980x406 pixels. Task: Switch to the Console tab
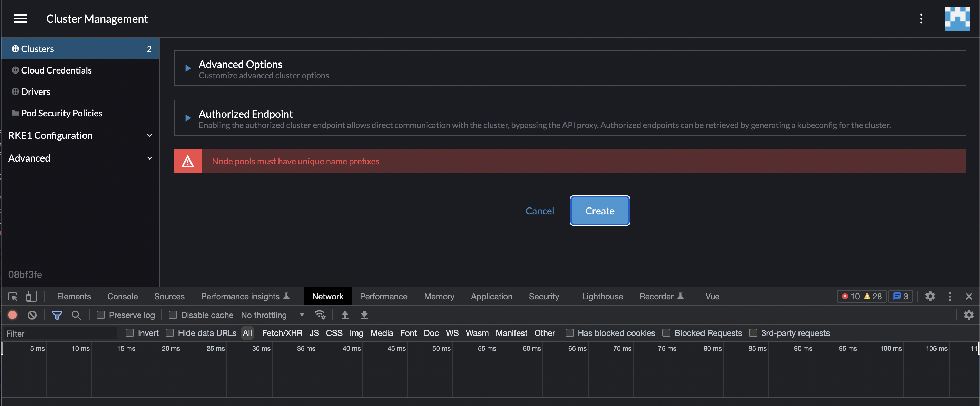tap(122, 297)
